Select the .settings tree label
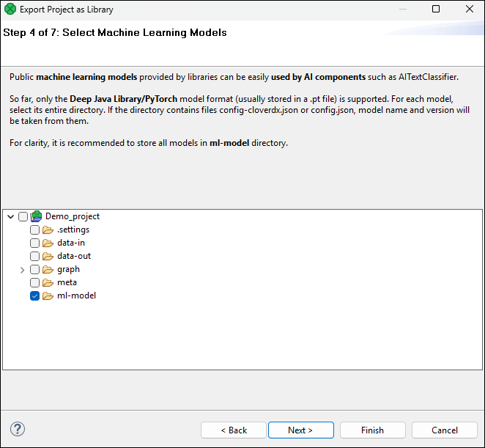 point(73,229)
